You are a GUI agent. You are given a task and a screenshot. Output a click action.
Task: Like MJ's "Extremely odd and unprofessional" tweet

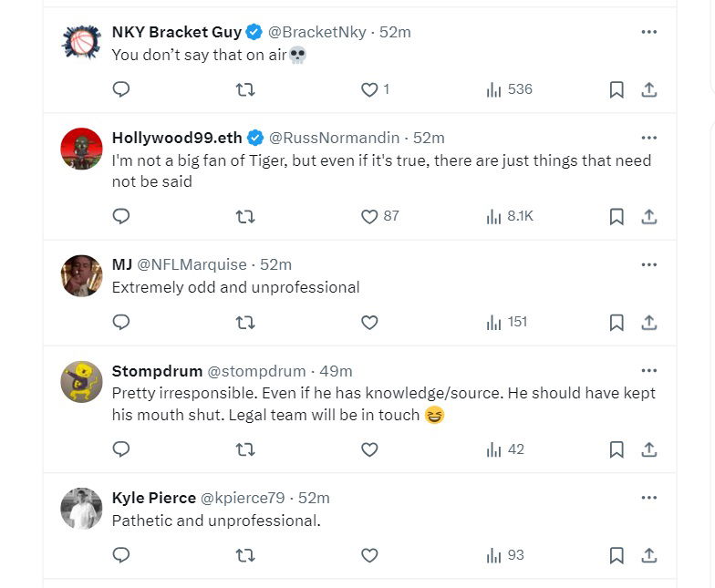[x=369, y=322]
